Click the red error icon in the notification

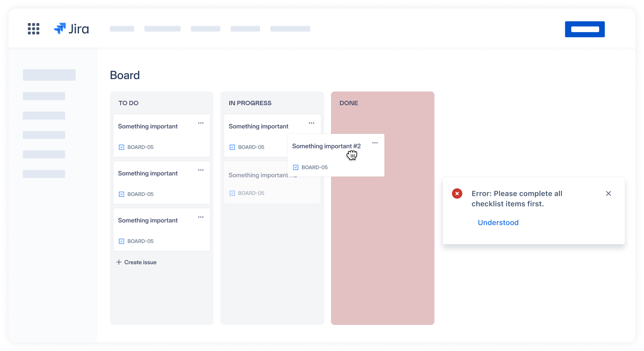pos(457,194)
